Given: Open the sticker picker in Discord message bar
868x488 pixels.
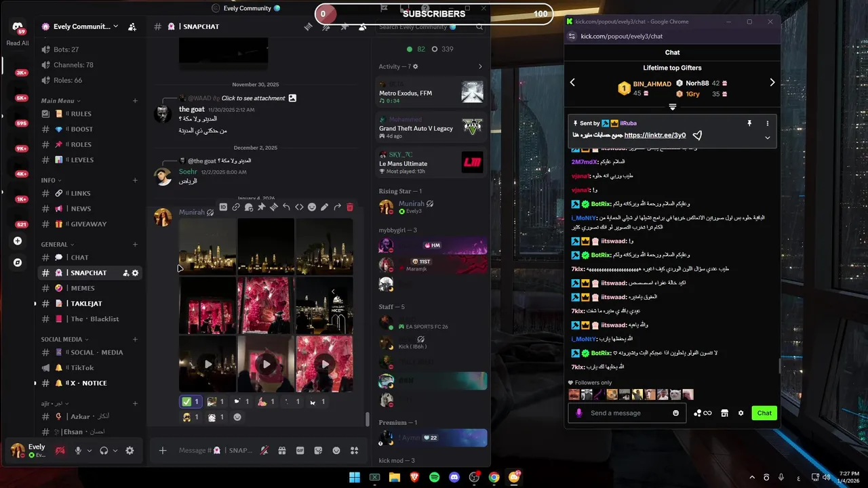Looking at the screenshot, I should click(x=319, y=451).
